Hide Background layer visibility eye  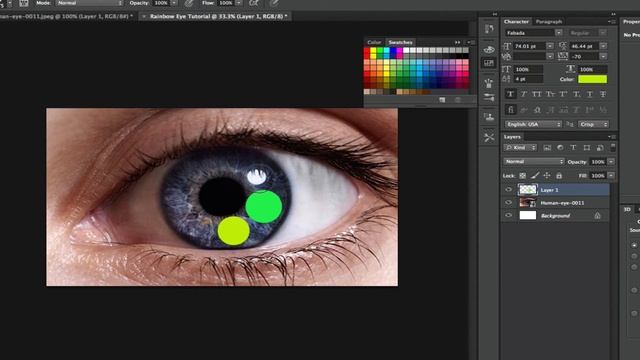(509, 215)
